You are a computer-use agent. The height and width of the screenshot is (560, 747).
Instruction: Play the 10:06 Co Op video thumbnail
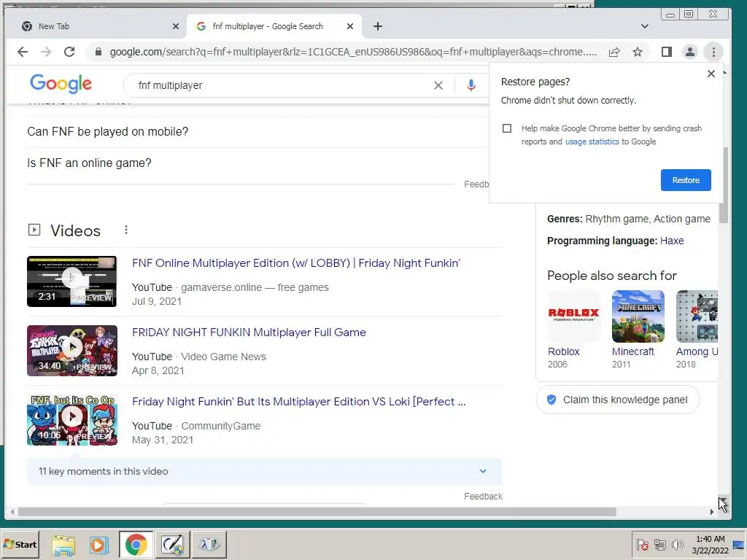[x=72, y=420]
